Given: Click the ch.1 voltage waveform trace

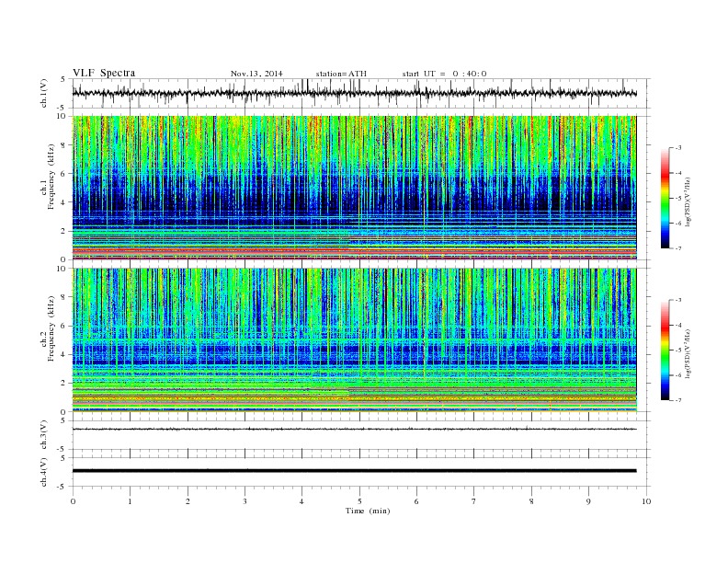Looking at the screenshot, I should pyautogui.click(x=354, y=93).
